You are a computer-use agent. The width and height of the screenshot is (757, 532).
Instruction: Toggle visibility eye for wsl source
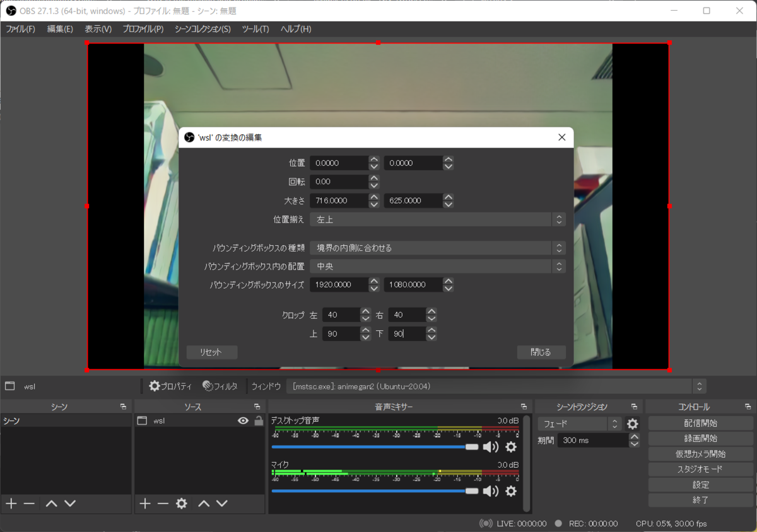coord(243,421)
